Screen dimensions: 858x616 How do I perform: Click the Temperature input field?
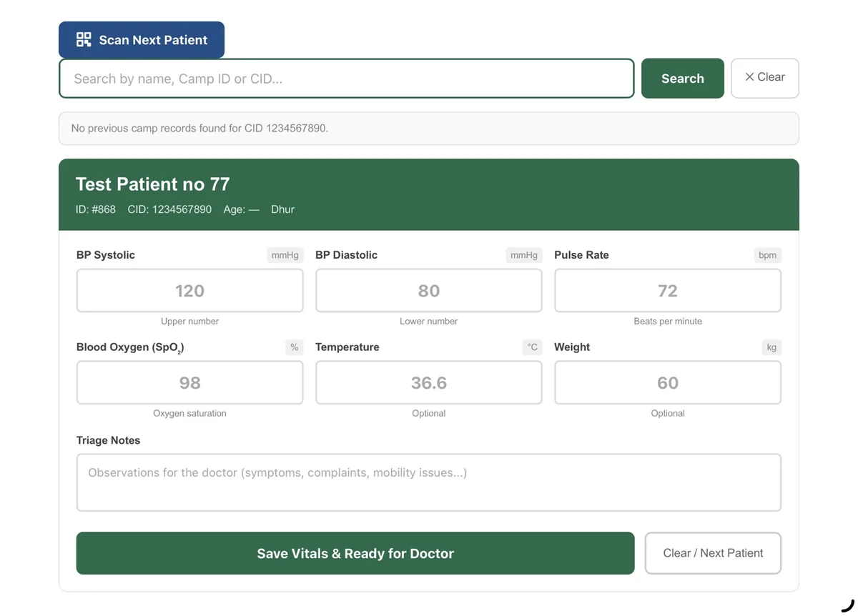tap(428, 383)
